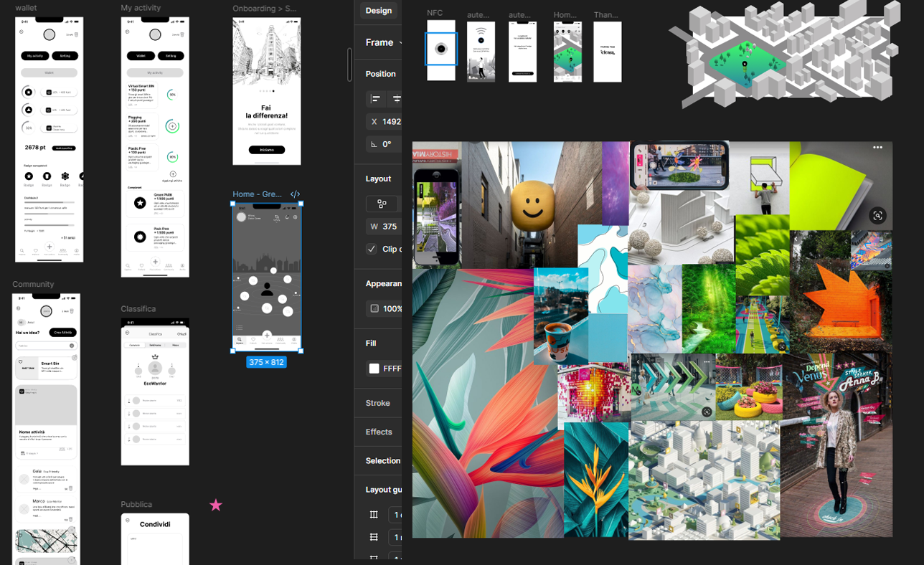Expand the Stroke section
This screenshot has width=924, height=565.
click(378, 403)
